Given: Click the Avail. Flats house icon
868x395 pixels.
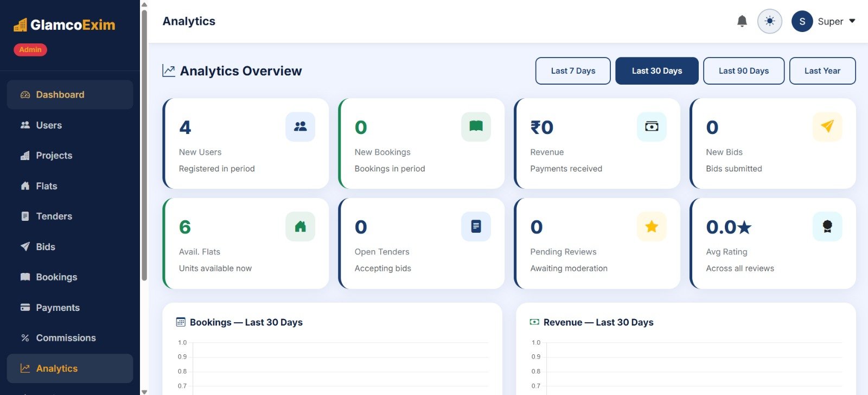Looking at the screenshot, I should pos(300,226).
